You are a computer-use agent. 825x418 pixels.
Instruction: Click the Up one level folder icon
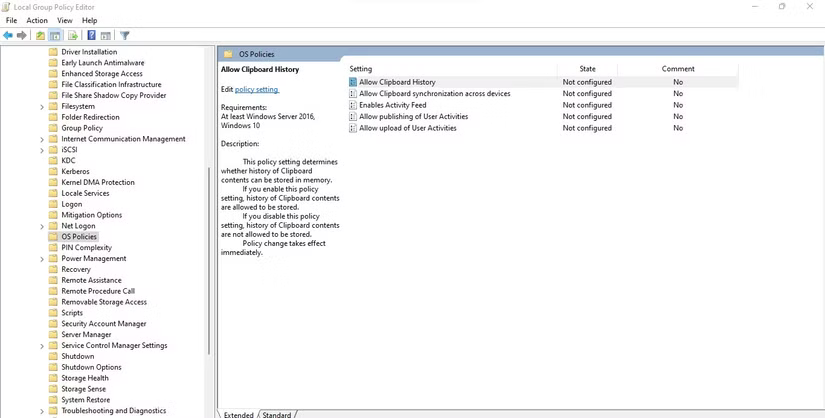pyautogui.click(x=41, y=35)
